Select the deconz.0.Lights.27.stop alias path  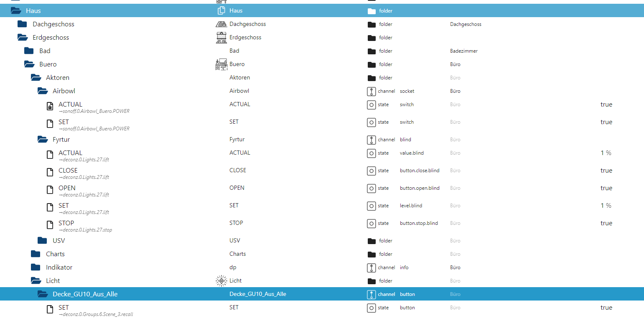85,230
